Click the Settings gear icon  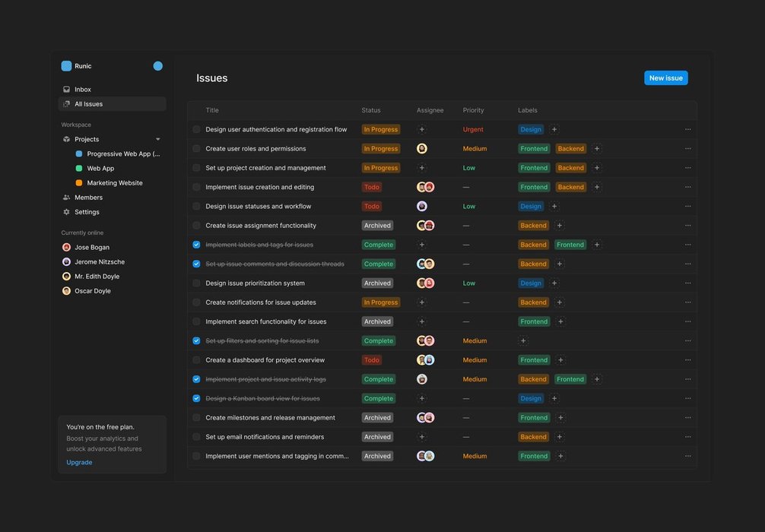tap(66, 212)
